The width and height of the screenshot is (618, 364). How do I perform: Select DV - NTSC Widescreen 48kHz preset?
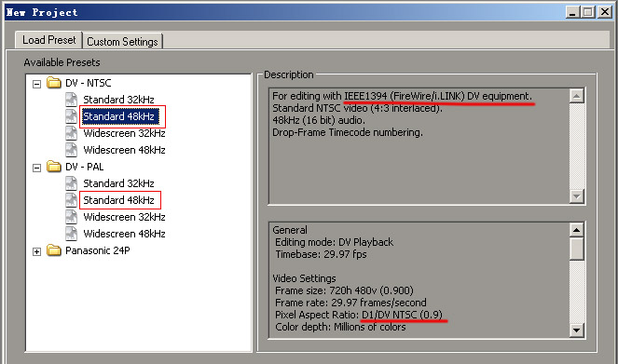pyautogui.click(x=124, y=150)
